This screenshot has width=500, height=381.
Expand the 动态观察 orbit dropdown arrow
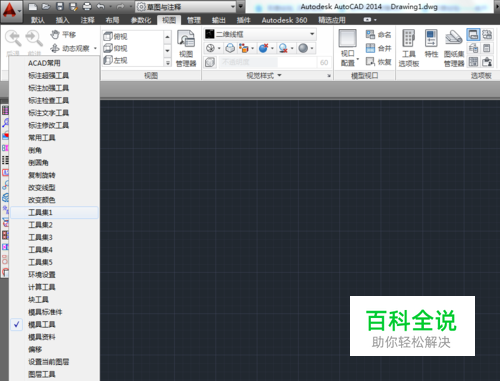(x=95, y=49)
